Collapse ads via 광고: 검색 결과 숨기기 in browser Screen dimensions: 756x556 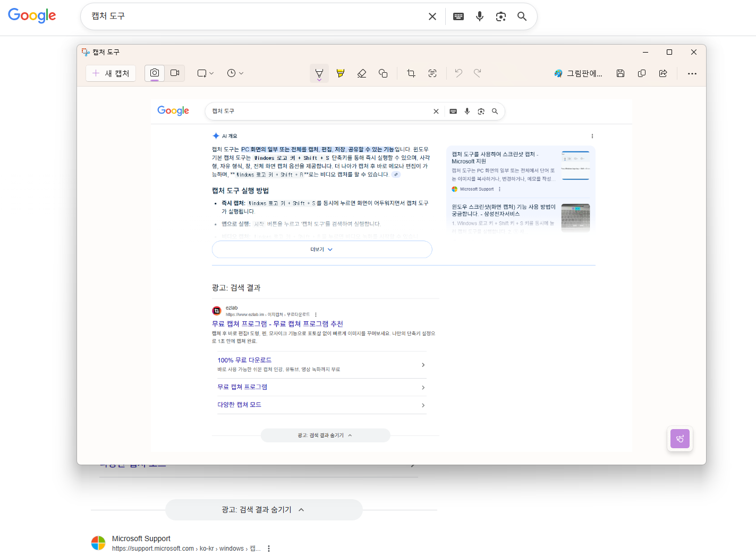click(264, 510)
